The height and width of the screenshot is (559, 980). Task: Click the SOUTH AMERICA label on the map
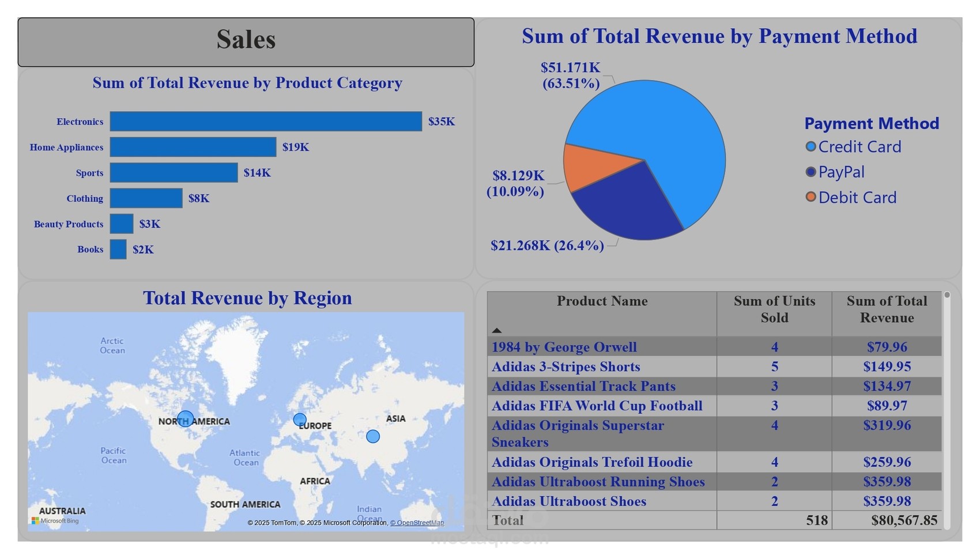245,504
